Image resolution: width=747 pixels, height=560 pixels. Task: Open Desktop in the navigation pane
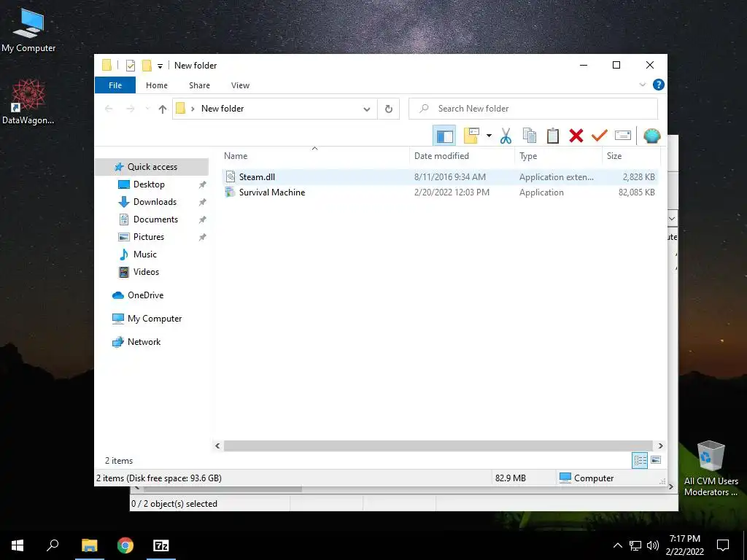point(149,184)
